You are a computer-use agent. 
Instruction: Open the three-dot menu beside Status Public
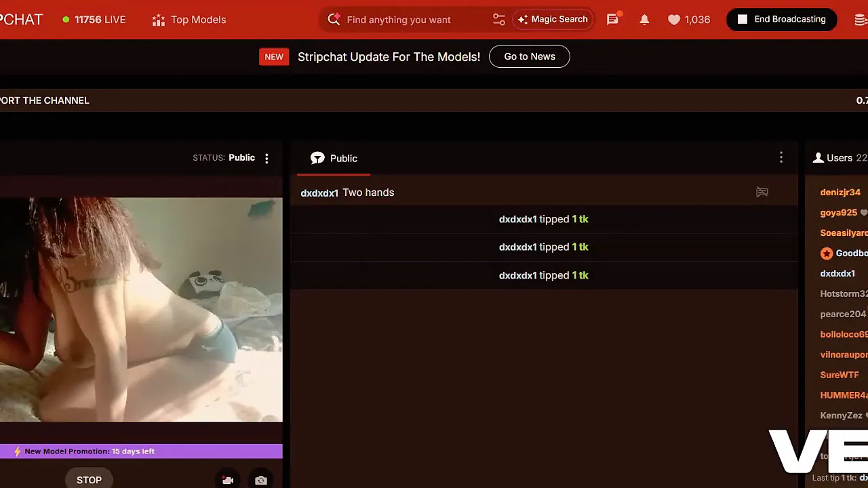(267, 158)
